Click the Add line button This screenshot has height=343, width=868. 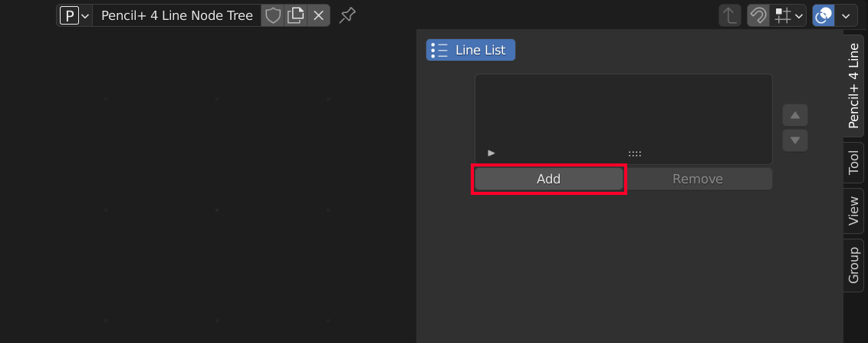[x=548, y=179]
